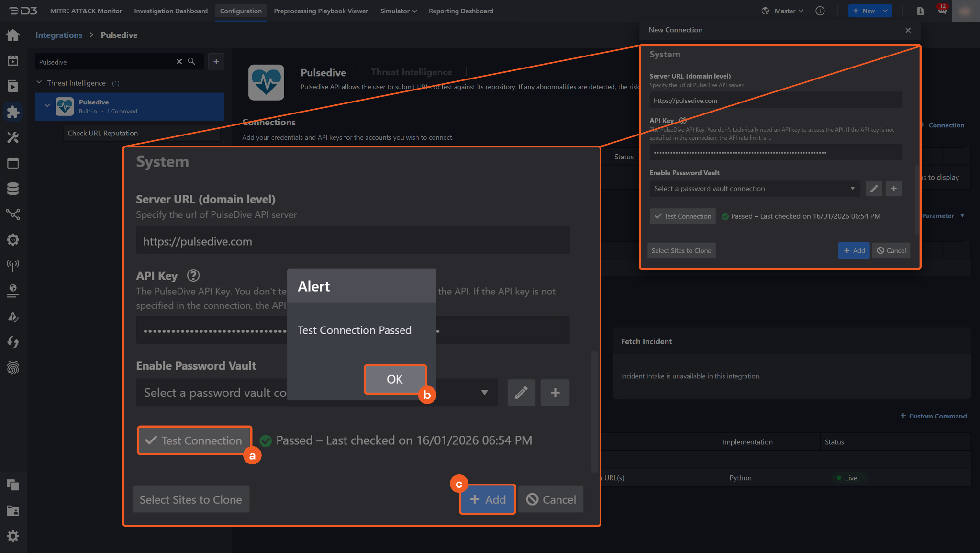The width and height of the screenshot is (980, 553).
Task: Open the integrations puzzle icon
Action: [13, 112]
